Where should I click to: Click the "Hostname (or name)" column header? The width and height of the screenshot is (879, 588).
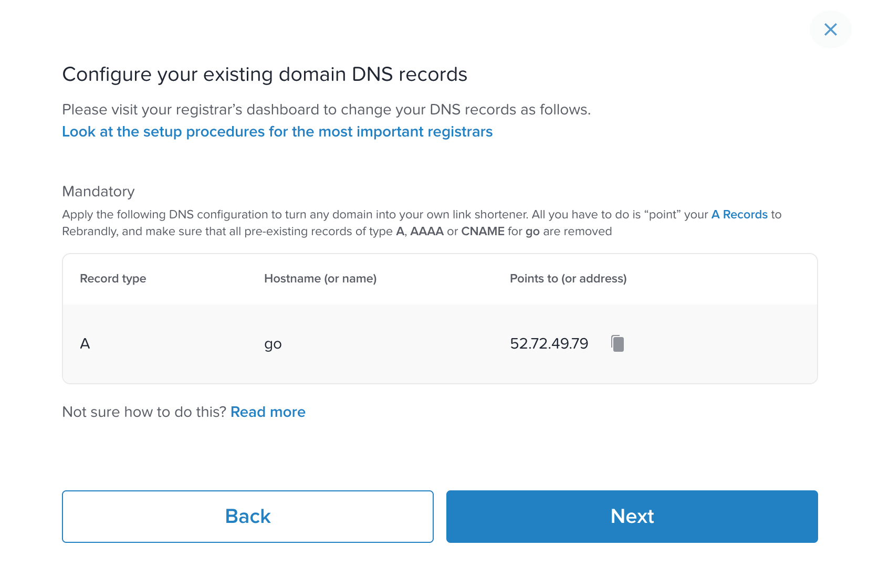pyautogui.click(x=320, y=279)
